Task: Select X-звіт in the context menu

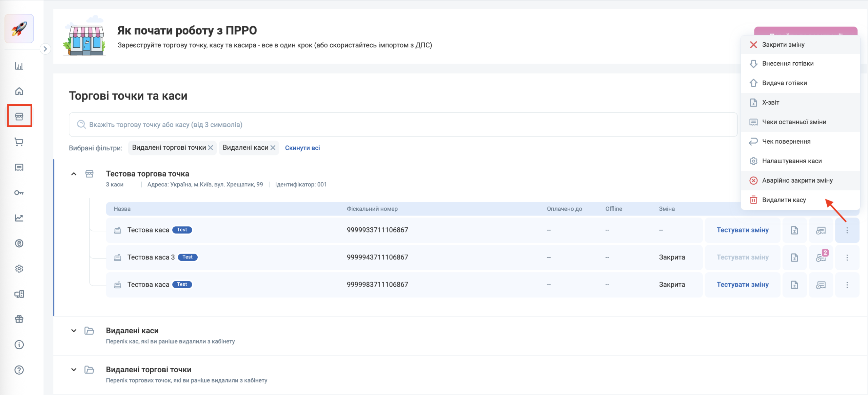Action: 770,102
